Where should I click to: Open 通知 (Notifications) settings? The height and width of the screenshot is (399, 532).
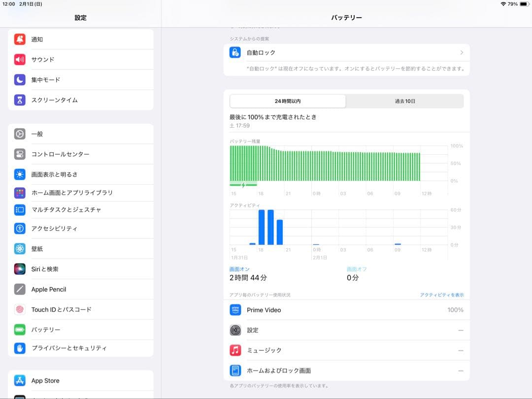tap(20, 39)
